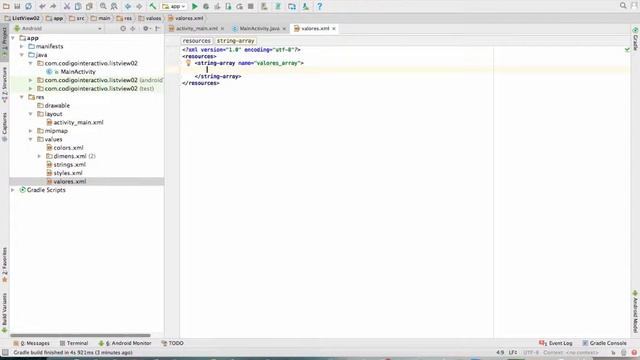Click the Open folder toolbar icon

(x=6, y=6)
